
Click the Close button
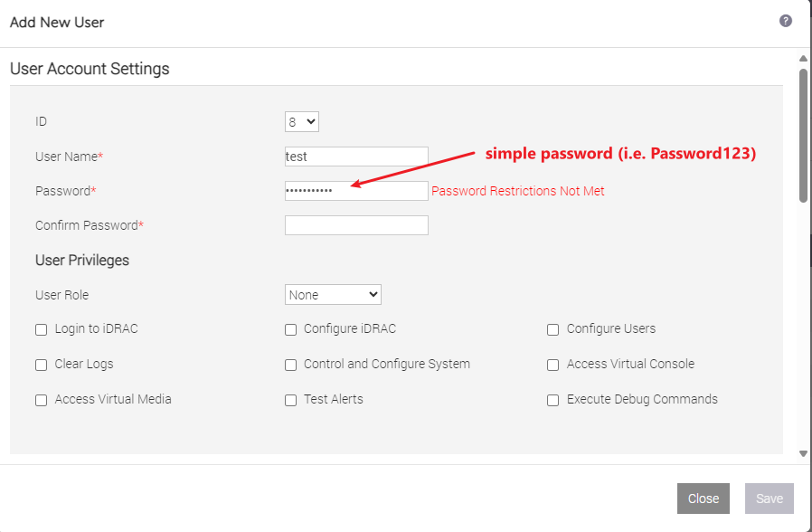703,498
